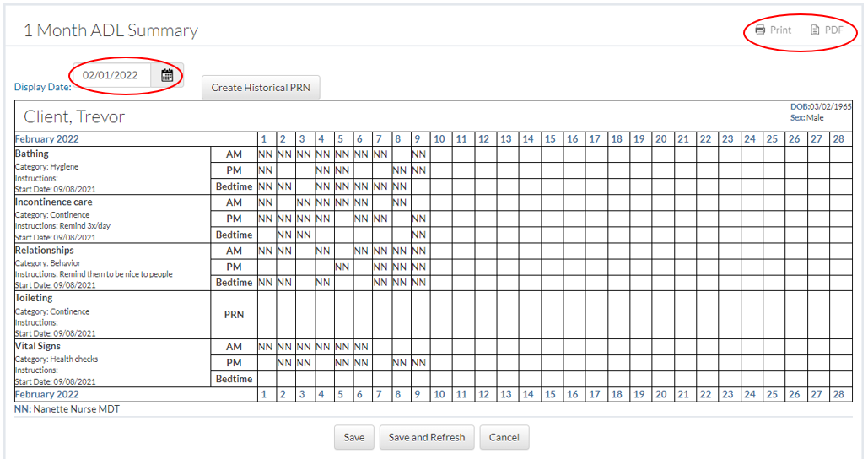Select Toileting PRN cell for day 1
868x459 pixels.
tap(265, 315)
